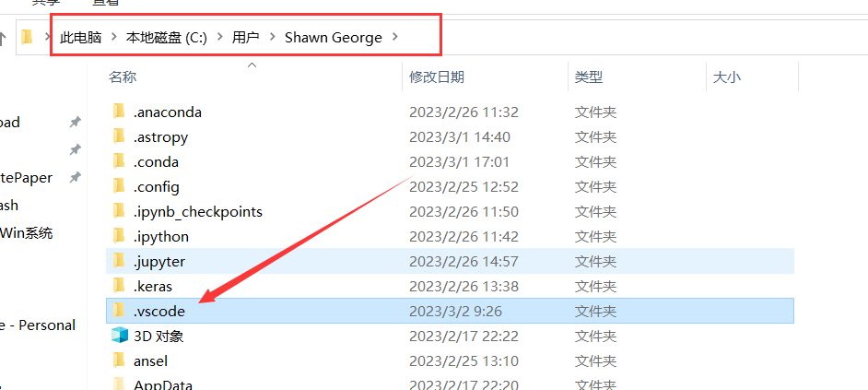Image resolution: width=868 pixels, height=390 pixels.
Task: Click the date 2023/2/26 11:50
Action: click(x=463, y=212)
